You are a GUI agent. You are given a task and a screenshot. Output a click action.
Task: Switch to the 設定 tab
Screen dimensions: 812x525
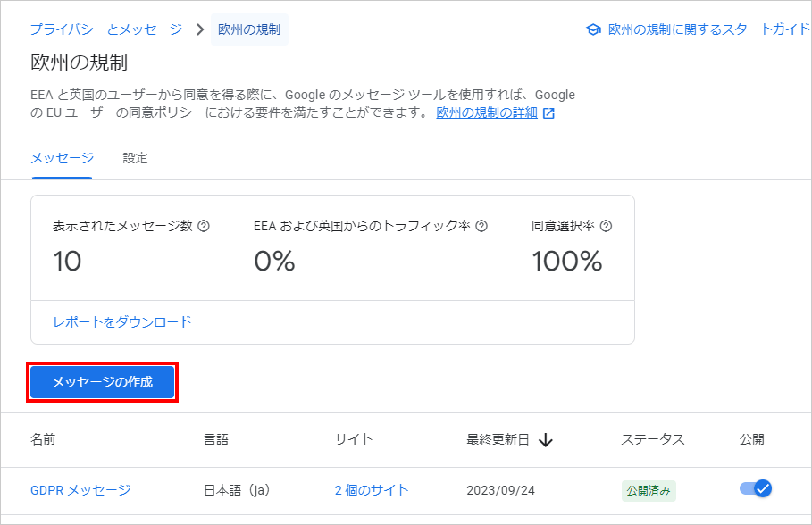pyautogui.click(x=135, y=158)
